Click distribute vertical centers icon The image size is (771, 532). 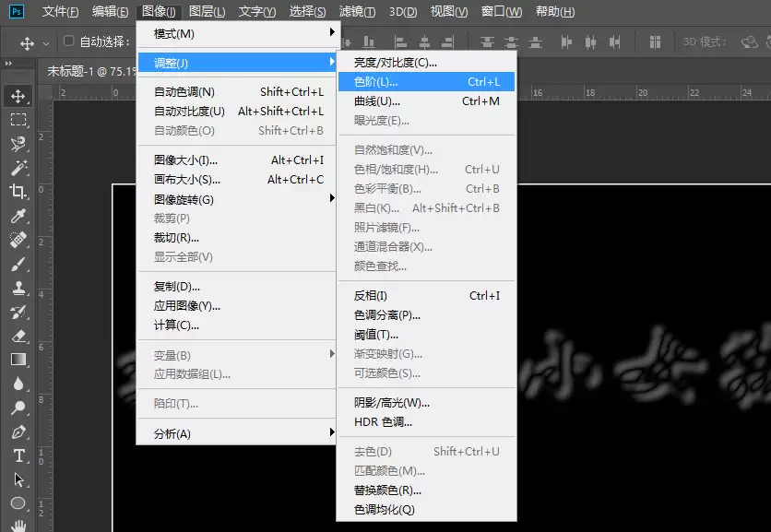pos(511,42)
